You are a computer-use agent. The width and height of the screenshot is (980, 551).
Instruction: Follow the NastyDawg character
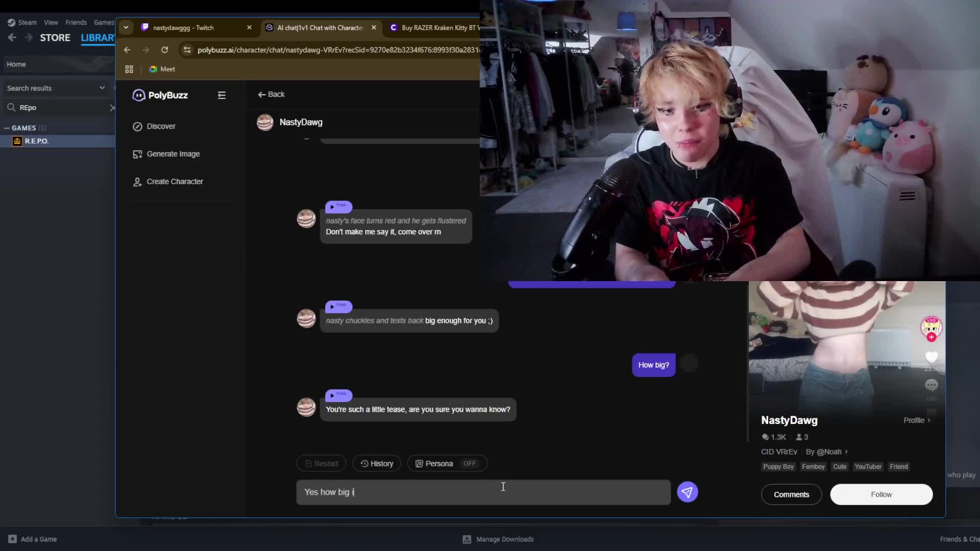tap(881, 494)
